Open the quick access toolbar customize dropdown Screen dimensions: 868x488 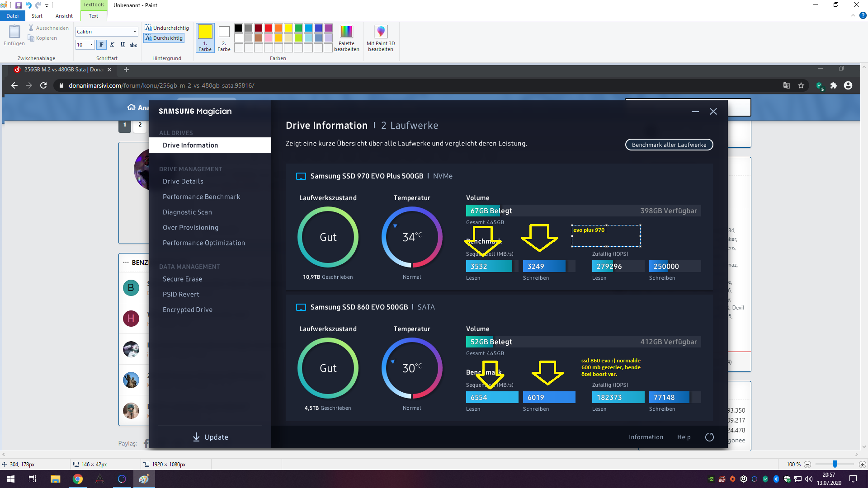click(x=47, y=5)
